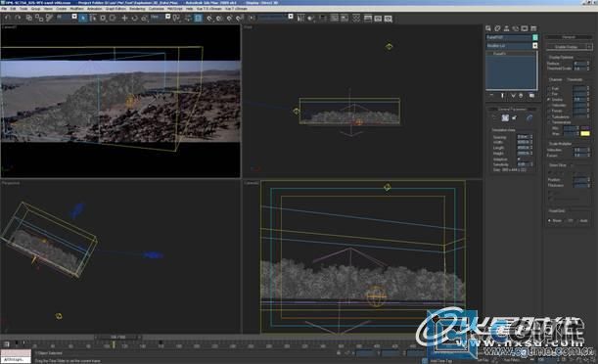The height and width of the screenshot is (364, 598).
Task: Click Remove Modifier from the stack icon
Action: coord(521,95)
